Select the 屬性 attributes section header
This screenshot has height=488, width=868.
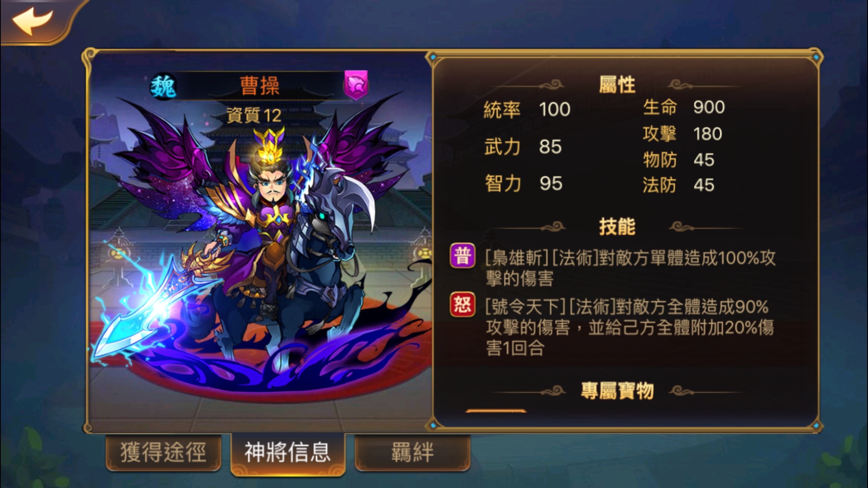coord(617,85)
